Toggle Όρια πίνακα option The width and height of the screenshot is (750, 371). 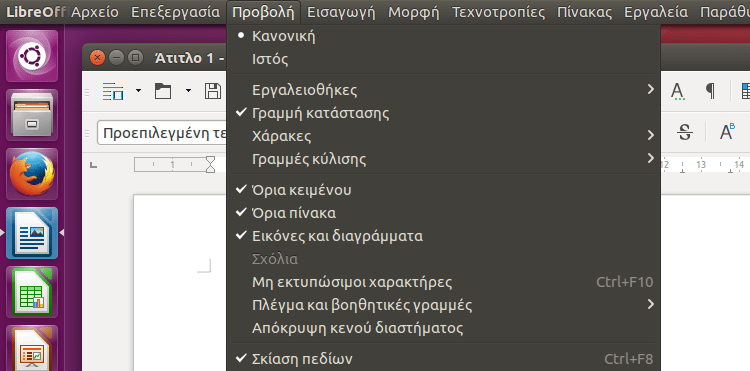[x=443, y=213]
